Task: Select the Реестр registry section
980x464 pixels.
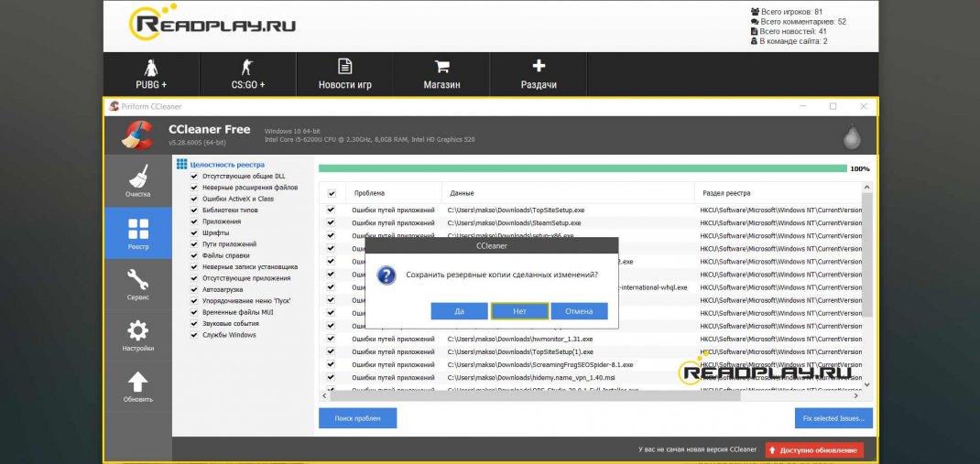Action: (137, 233)
